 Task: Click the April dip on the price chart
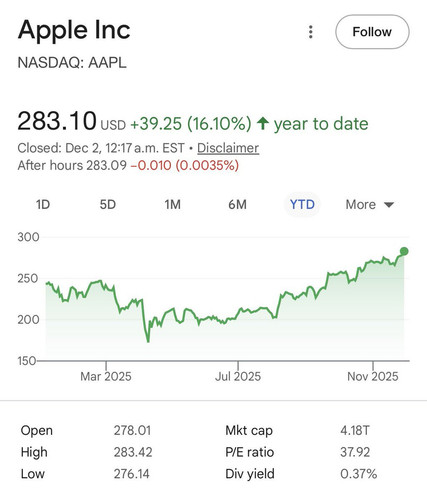148,340
